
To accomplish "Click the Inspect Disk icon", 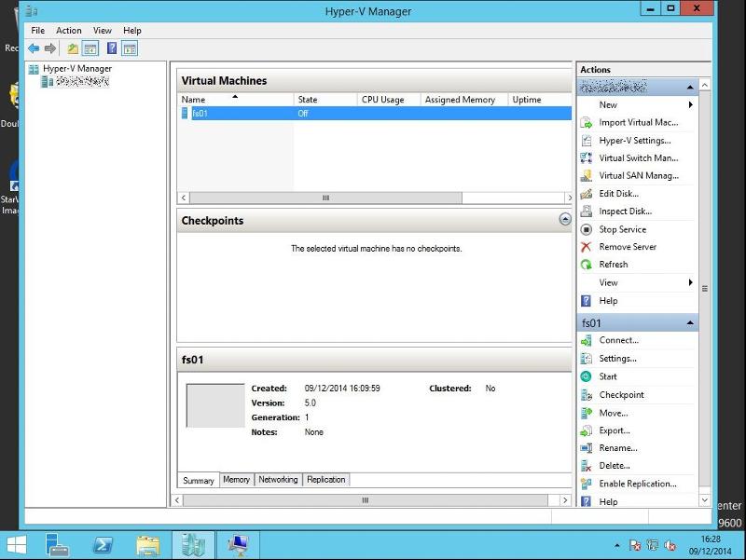I will (587, 212).
